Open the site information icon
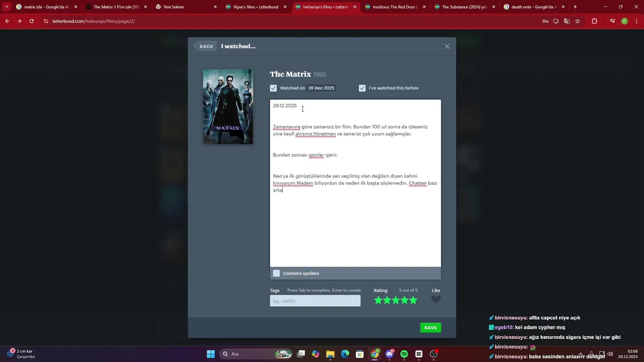The image size is (644, 362). [46, 21]
